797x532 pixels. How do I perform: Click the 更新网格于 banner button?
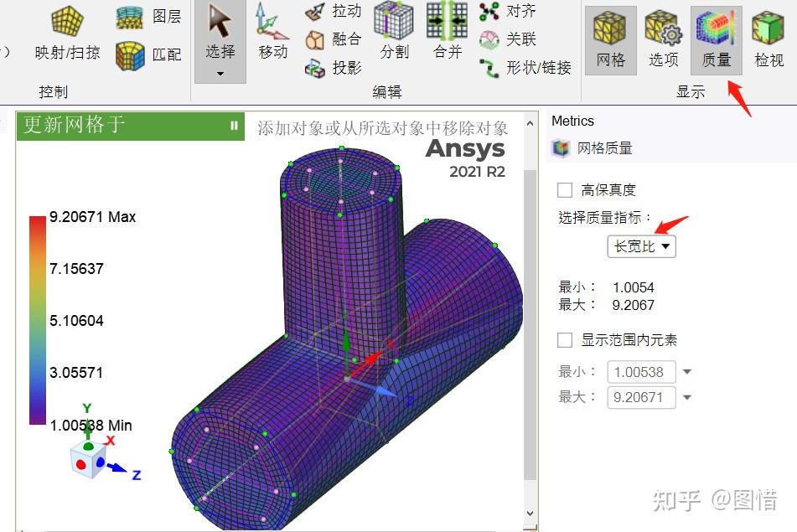pyautogui.click(x=126, y=126)
